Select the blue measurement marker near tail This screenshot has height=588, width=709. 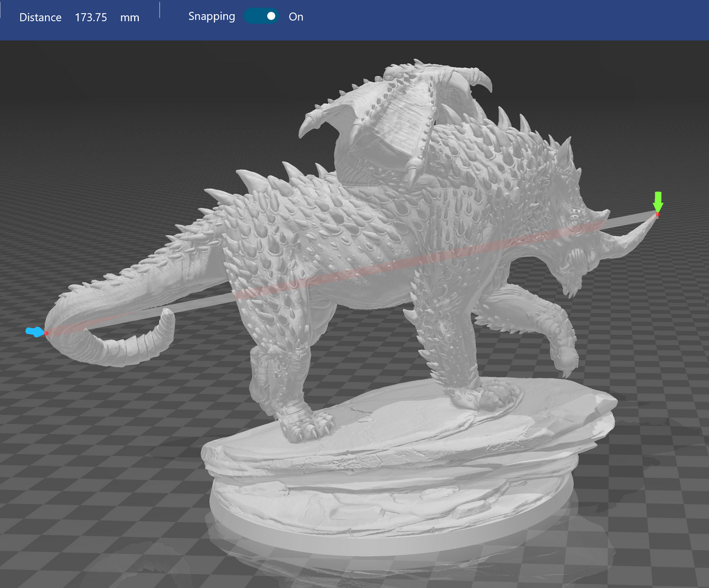34,332
